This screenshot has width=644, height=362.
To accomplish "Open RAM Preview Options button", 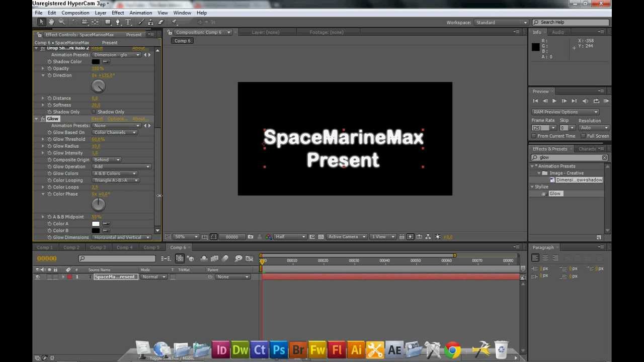I will click(565, 112).
